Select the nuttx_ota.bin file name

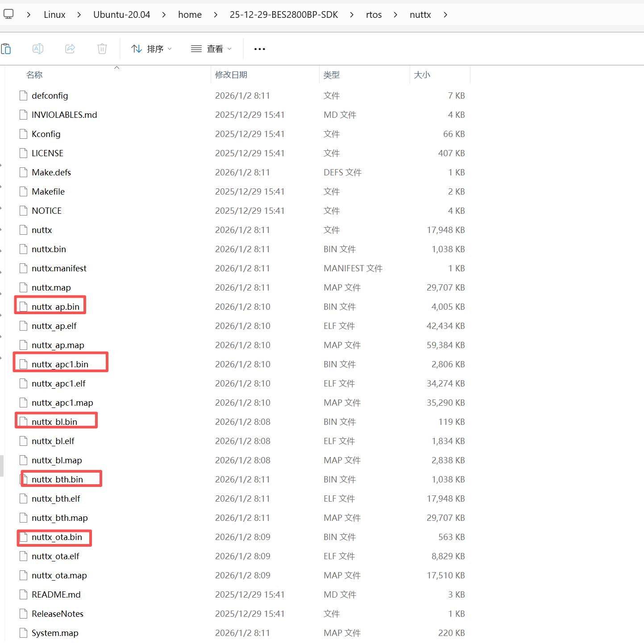click(57, 537)
